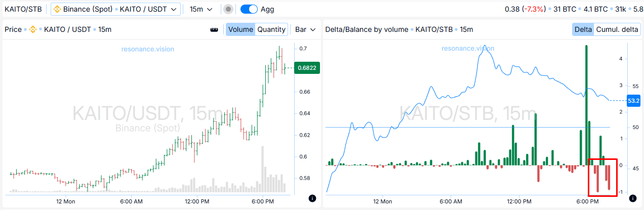Click inside the red highlighted delta box
644x210 pixels.
point(602,177)
